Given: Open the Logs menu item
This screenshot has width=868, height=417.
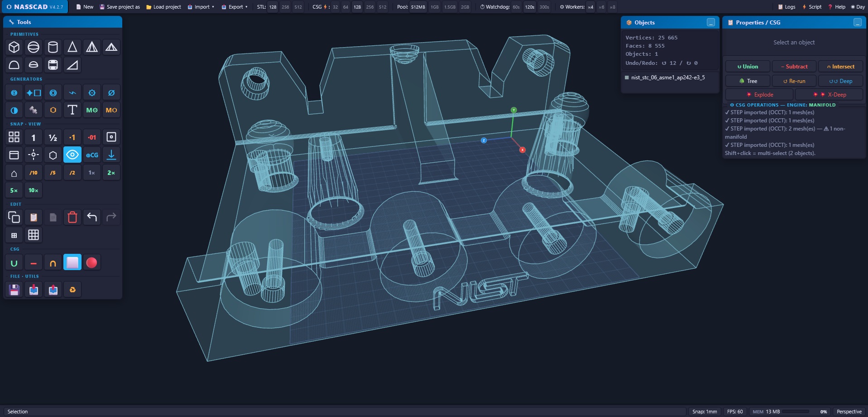Looking at the screenshot, I should click(x=786, y=7).
